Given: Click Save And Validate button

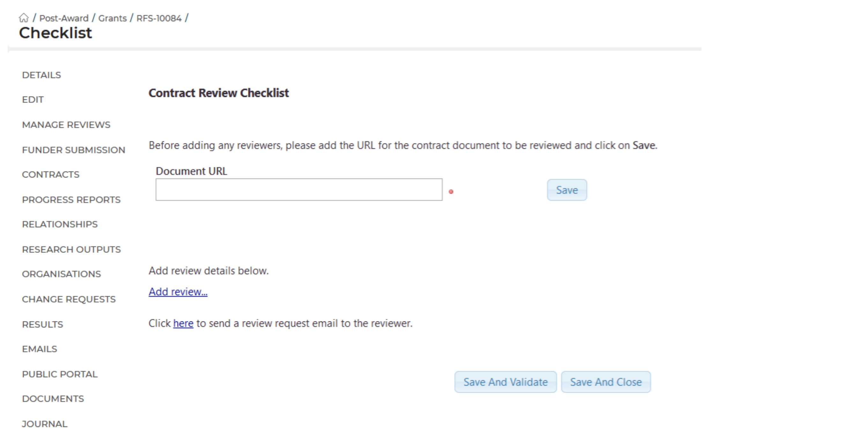Looking at the screenshot, I should tap(505, 382).
